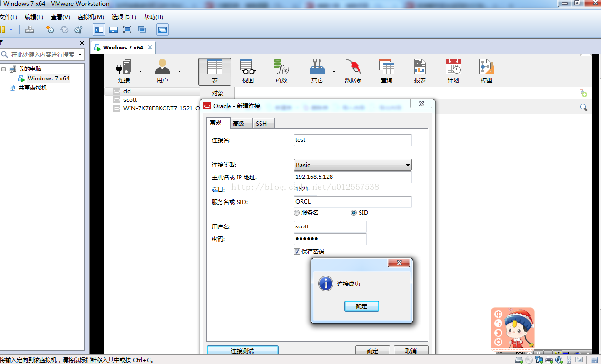The height and width of the screenshot is (364, 601).
Task: Select the 视图 (View) toolbar icon
Action: pos(248,71)
